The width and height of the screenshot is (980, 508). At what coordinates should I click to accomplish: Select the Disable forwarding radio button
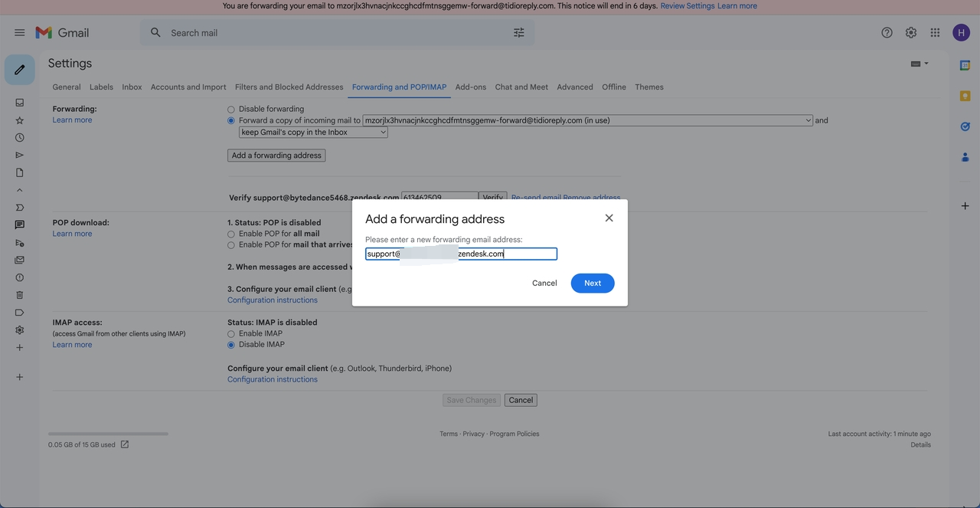pos(231,110)
